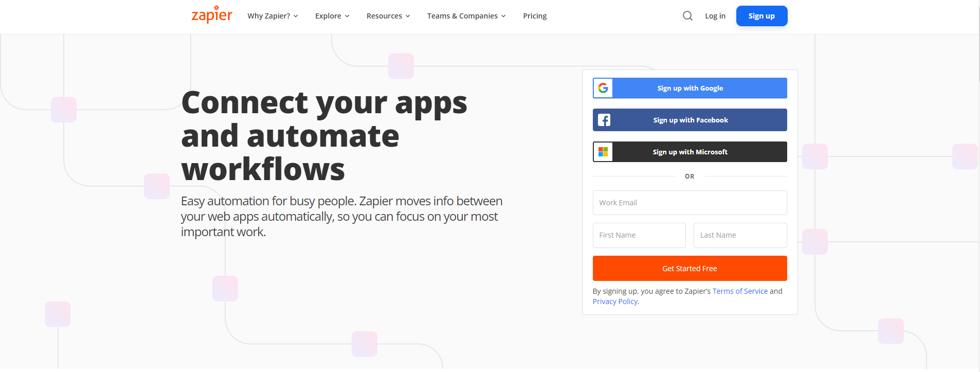Open the Terms of Service link
The width and height of the screenshot is (980, 372).
click(740, 291)
